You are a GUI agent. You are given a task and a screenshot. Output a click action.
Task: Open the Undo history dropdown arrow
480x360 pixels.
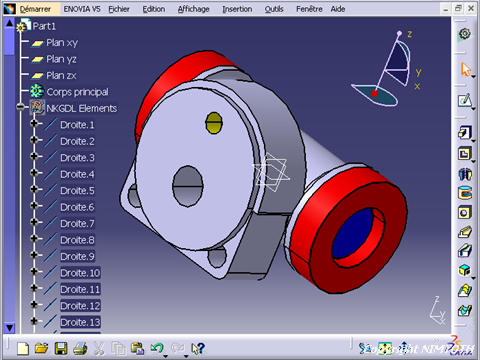pyautogui.click(x=166, y=356)
